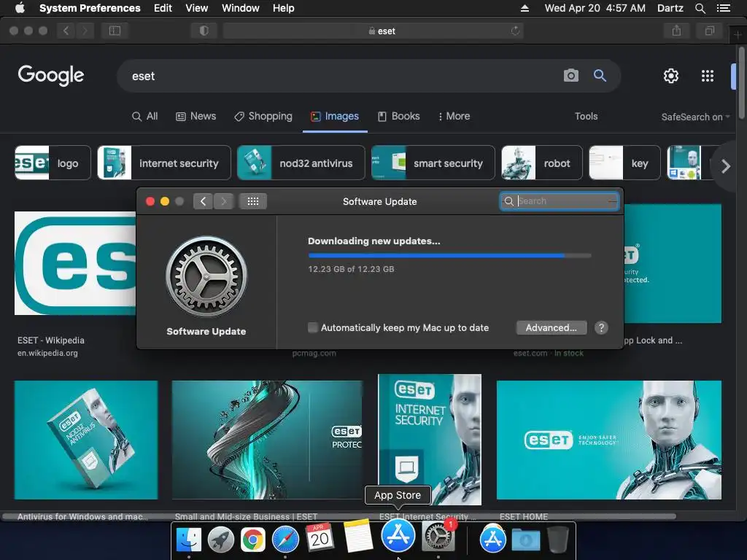Open Finder from the Dock
This screenshot has height=560, width=747.
(x=189, y=539)
